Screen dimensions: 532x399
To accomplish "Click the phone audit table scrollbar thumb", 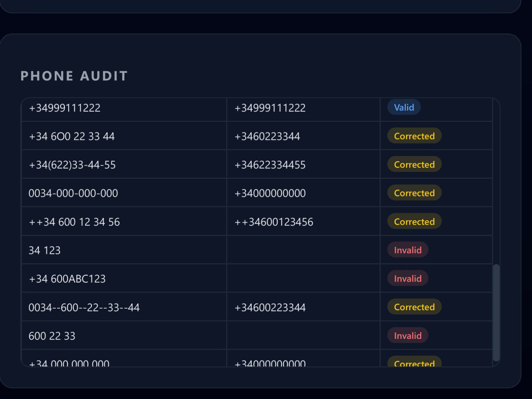I will coord(496,313).
